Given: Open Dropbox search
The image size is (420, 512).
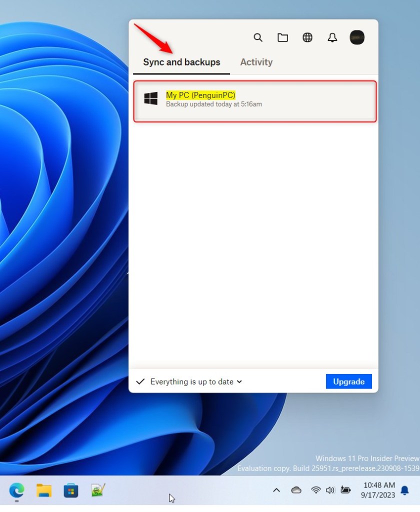Looking at the screenshot, I should coord(258,37).
